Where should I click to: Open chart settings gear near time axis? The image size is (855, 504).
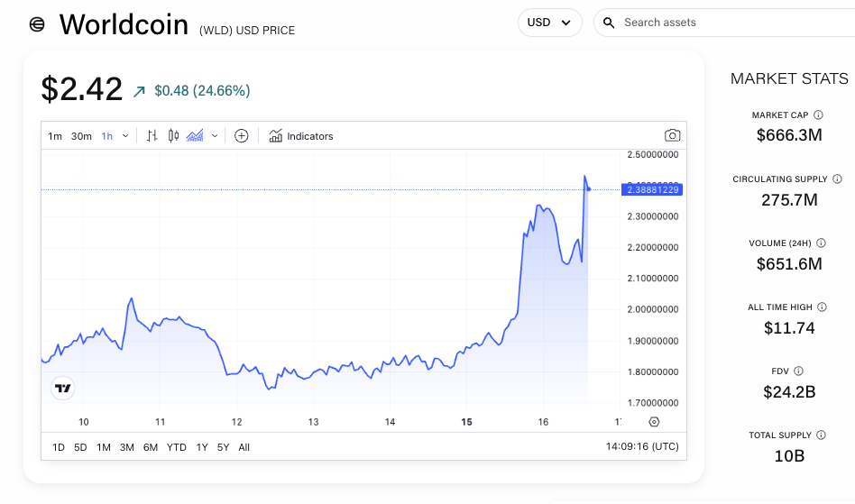(654, 422)
